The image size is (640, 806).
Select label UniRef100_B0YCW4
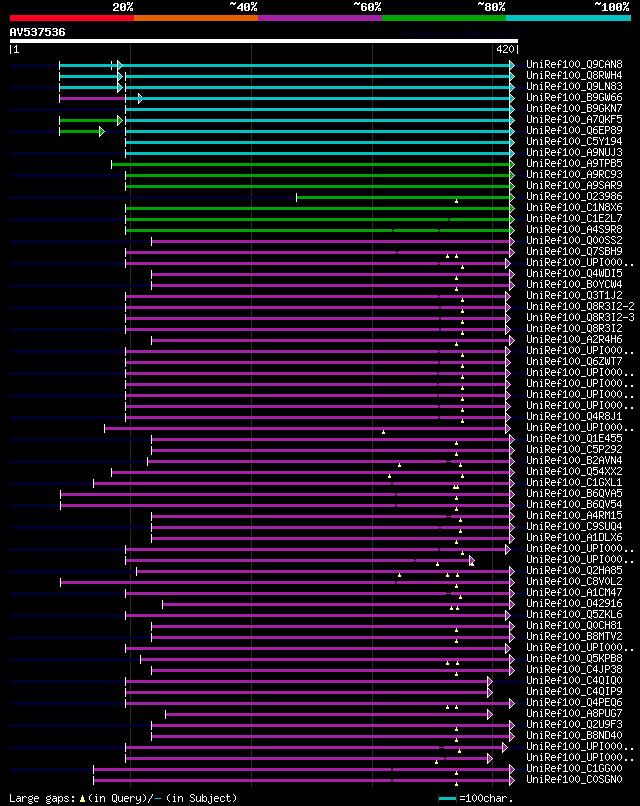[x=574, y=285]
